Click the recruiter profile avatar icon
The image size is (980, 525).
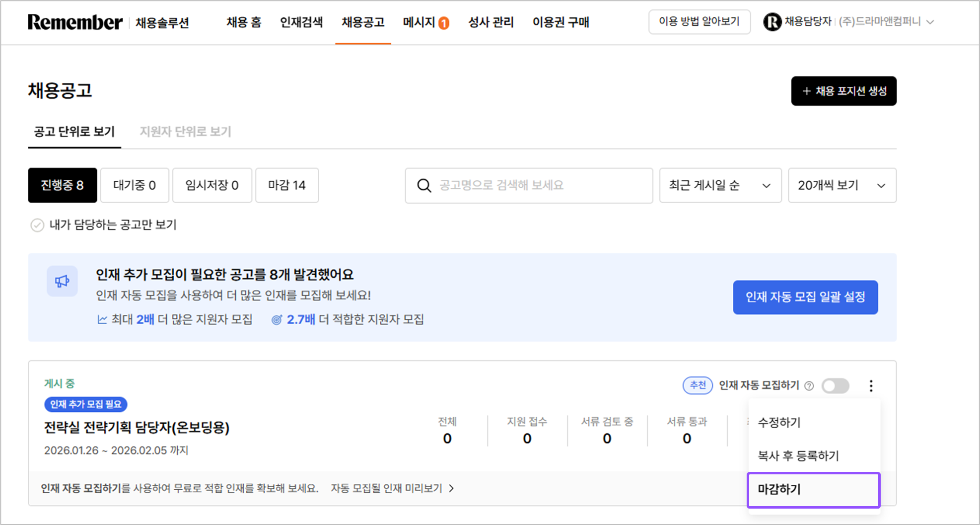point(772,22)
